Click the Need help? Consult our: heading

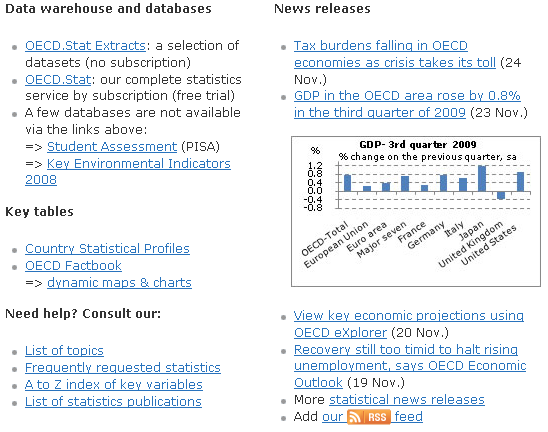[83, 314]
